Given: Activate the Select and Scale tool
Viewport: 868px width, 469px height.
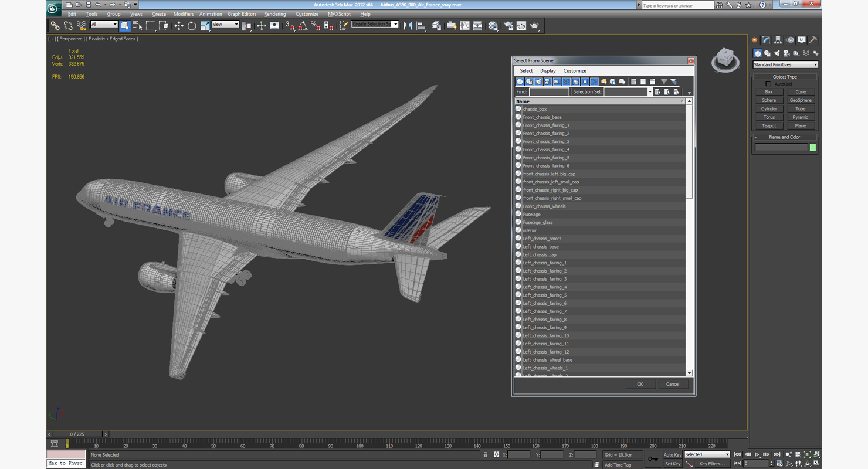Looking at the screenshot, I should coord(205,25).
